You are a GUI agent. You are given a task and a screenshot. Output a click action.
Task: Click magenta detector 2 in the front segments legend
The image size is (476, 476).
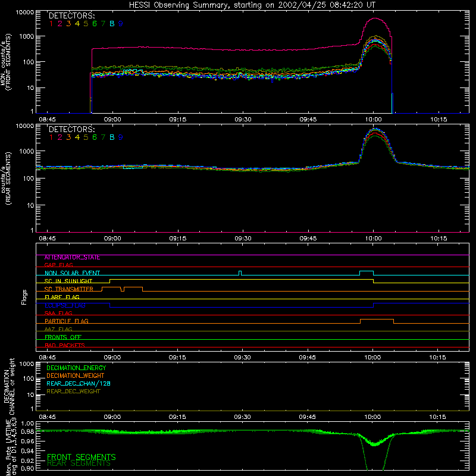click(60, 24)
